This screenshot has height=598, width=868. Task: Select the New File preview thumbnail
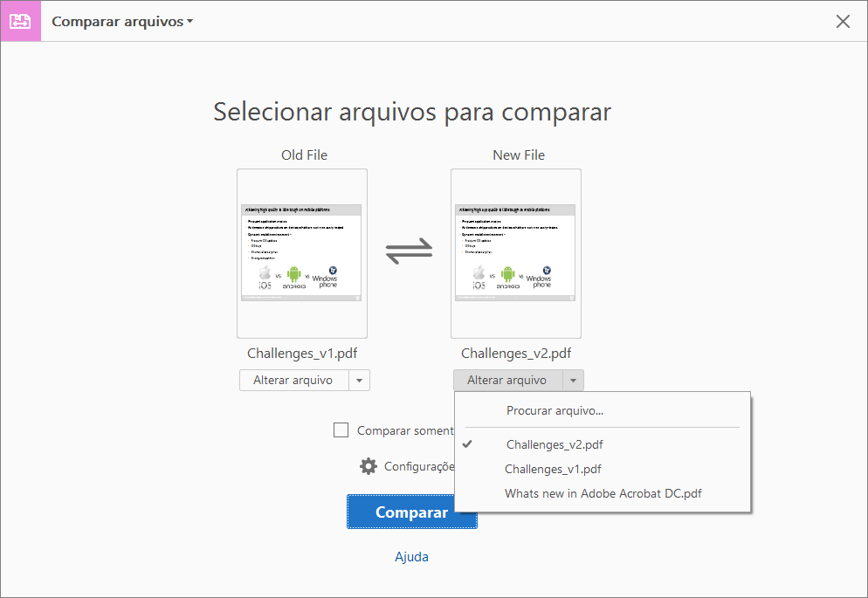[x=515, y=253]
